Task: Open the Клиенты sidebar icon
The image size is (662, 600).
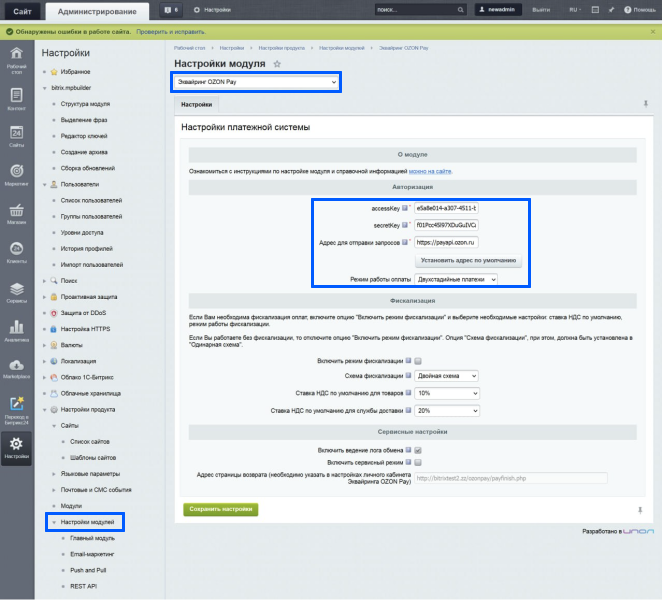Action: pos(16,252)
